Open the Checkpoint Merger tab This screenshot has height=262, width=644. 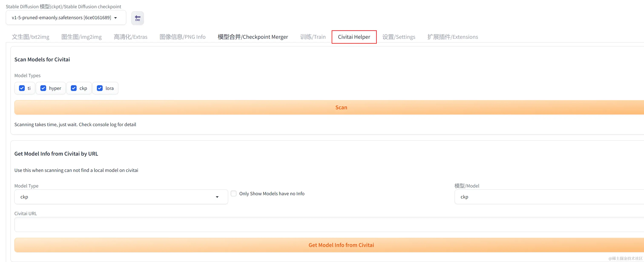pyautogui.click(x=253, y=37)
